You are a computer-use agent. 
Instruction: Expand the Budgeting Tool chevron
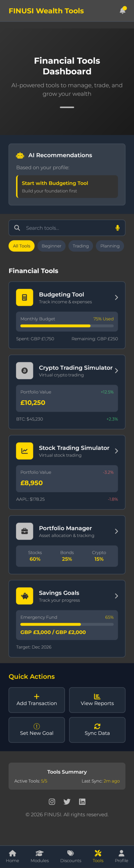click(x=116, y=297)
